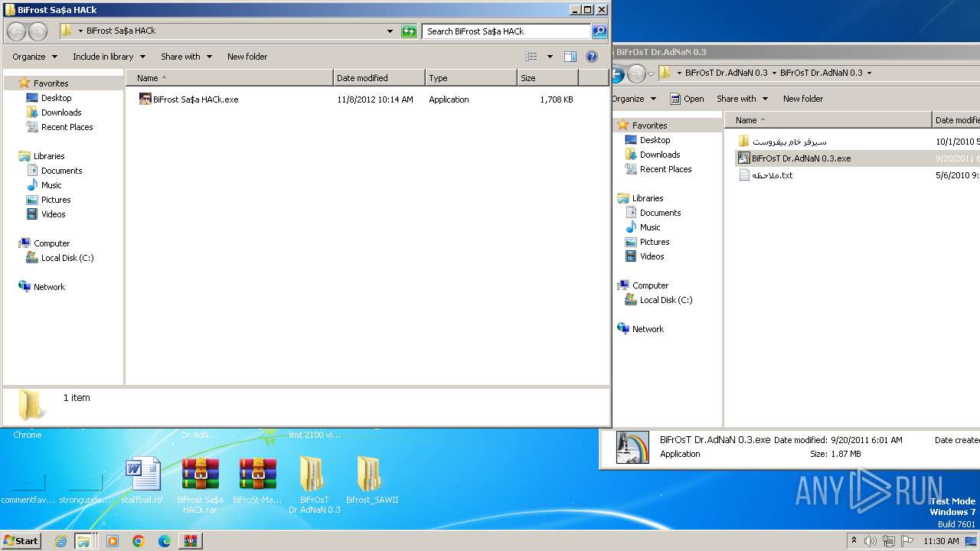This screenshot has height=551, width=980.
Task: Select Local Disk (C:) in Dr.AdNaN window sidebar
Action: click(x=666, y=300)
